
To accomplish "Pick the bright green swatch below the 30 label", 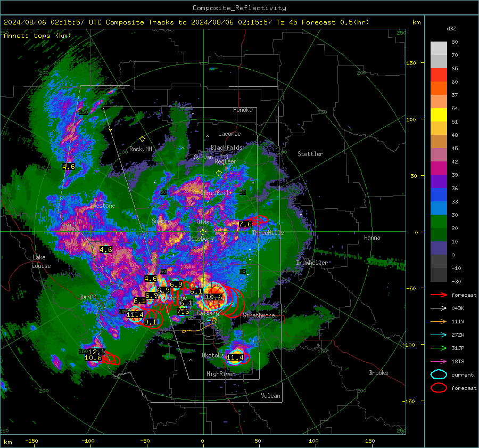I will (439, 222).
